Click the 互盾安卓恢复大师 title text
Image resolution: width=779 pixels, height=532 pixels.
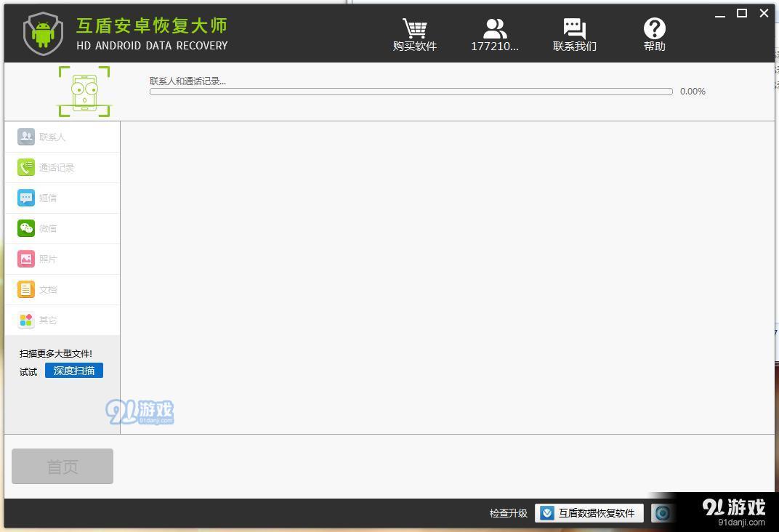(152, 25)
